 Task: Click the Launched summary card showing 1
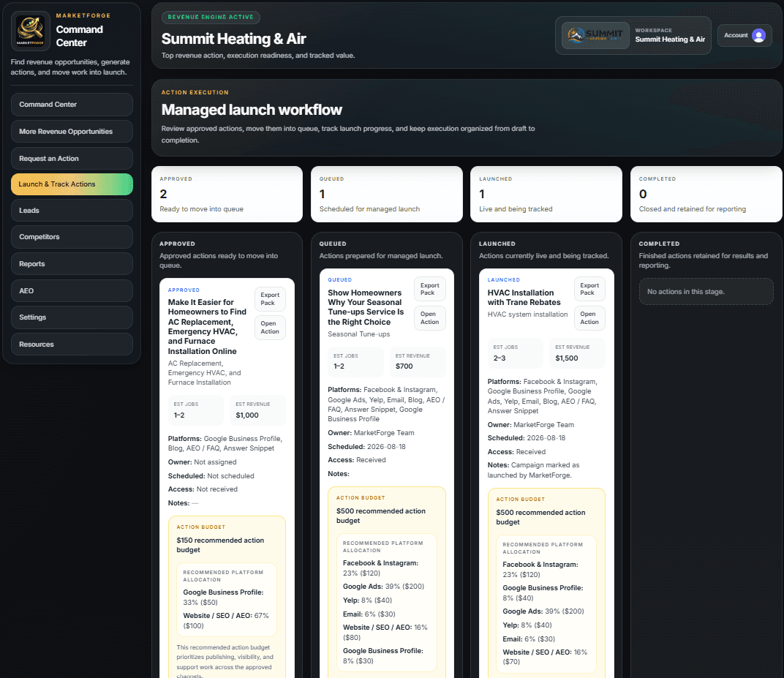pos(546,194)
